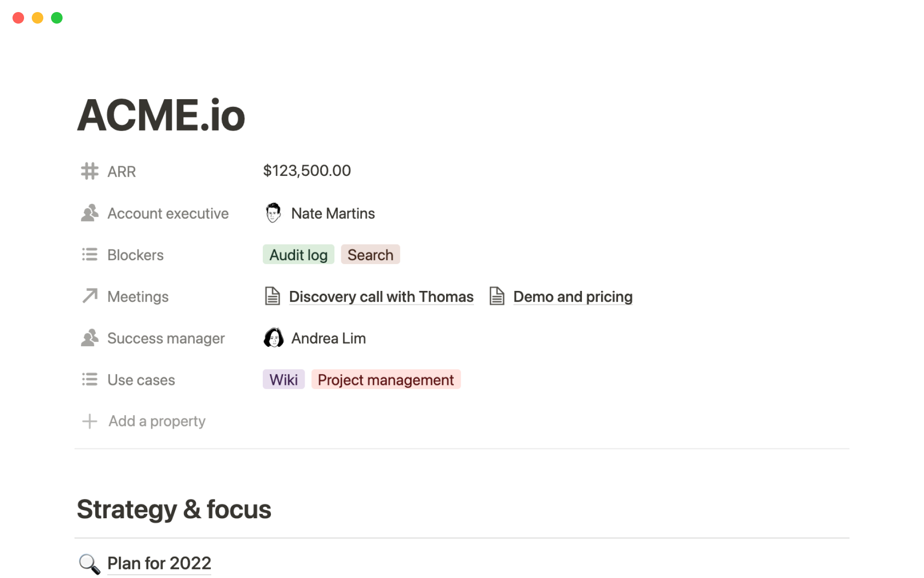This screenshot has width=924, height=578.
Task: Click the magnifying glass icon beside Plan for 2022
Action: 90,564
